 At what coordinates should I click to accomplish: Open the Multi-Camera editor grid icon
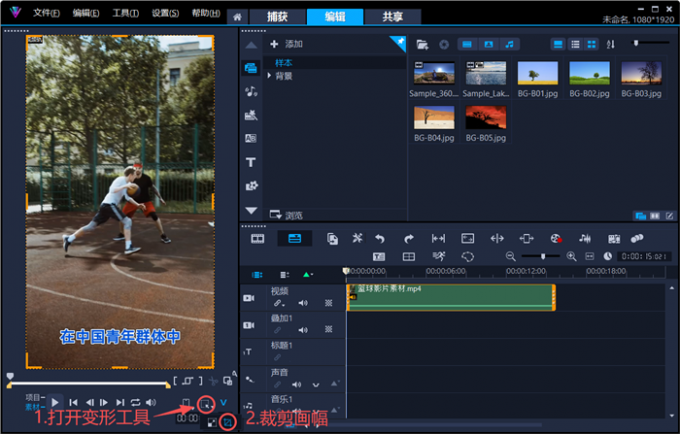409,257
